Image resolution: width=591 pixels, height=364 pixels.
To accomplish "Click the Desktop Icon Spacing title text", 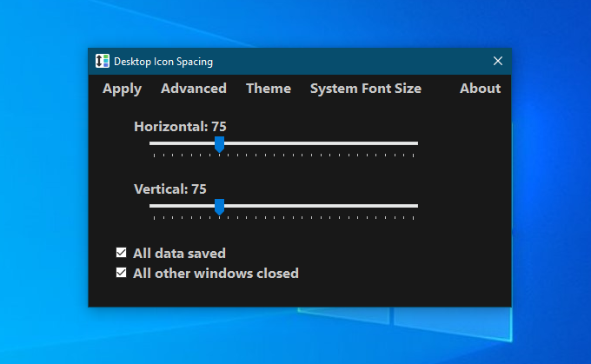I will 163,62.
